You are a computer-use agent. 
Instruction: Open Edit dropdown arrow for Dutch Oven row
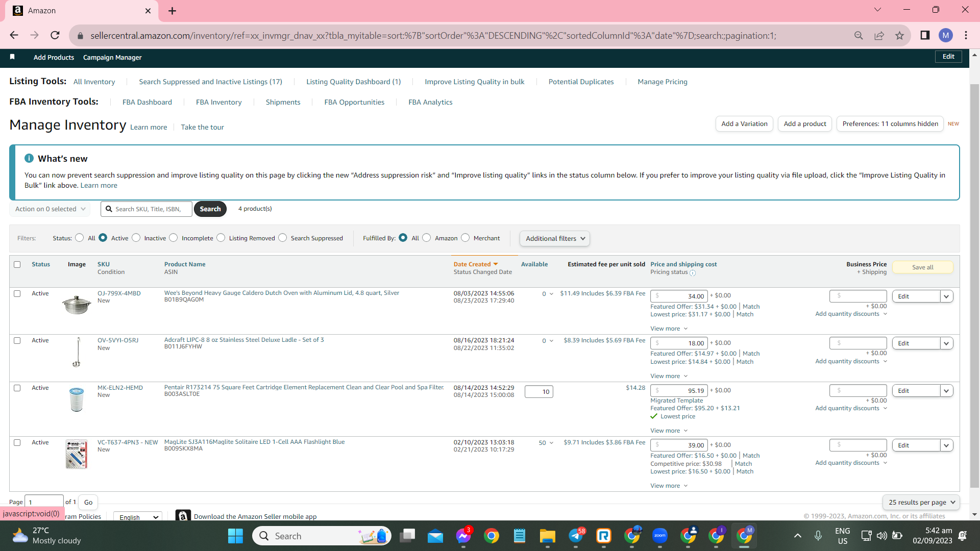click(946, 296)
